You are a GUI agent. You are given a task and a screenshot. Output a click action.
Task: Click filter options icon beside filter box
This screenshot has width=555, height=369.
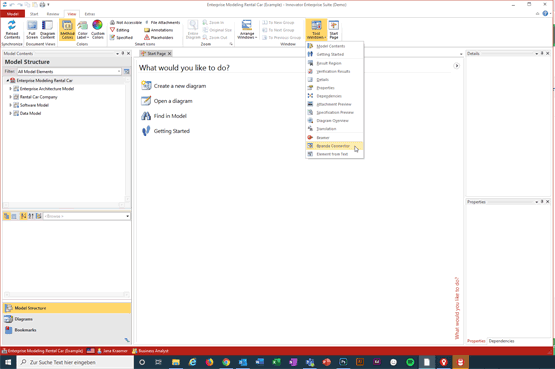(126, 71)
